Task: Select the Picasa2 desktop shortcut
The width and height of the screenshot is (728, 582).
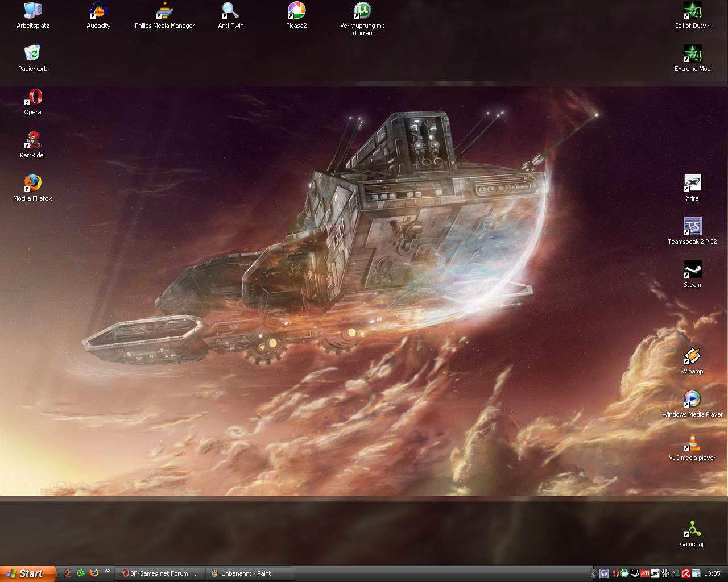Action: tap(296, 15)
